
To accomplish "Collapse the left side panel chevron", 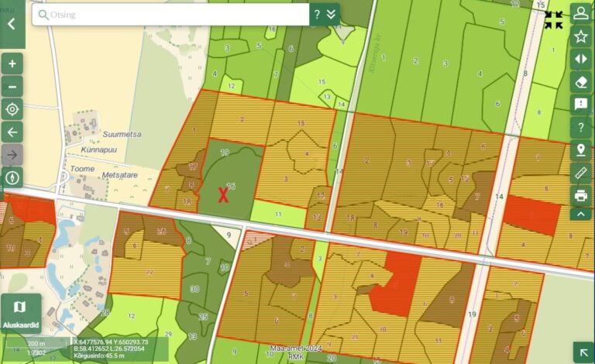I will click(x=11, y=23).
